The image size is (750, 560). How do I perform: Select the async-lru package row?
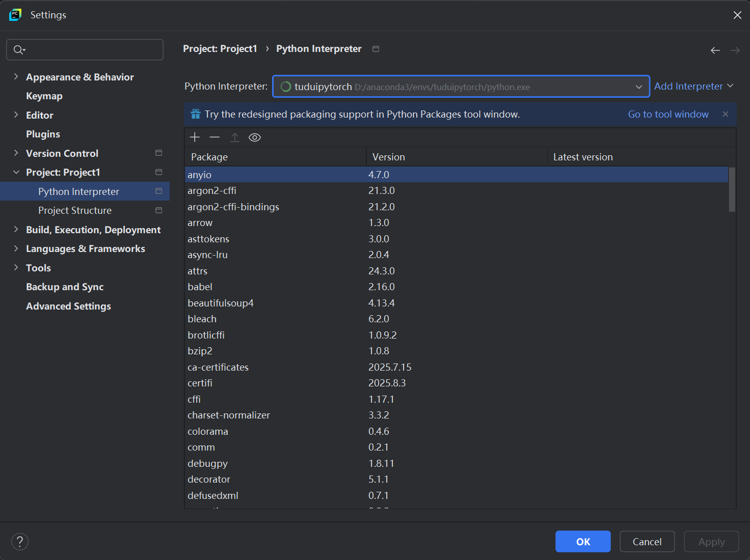pyautogui.click(x=457, y=255)
